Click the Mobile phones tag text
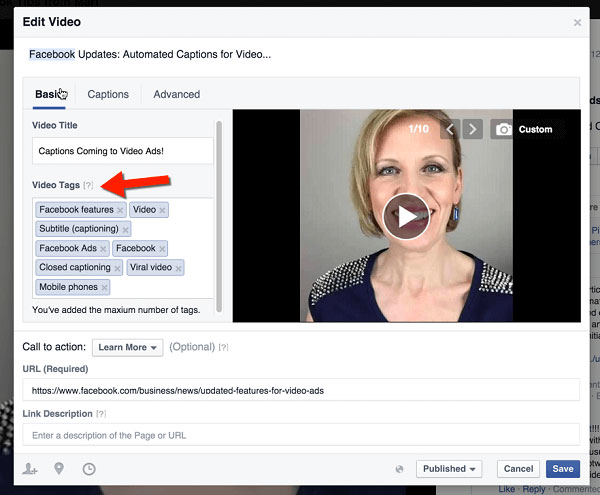This screenshot has width=600, height=495. coord(68,287)
